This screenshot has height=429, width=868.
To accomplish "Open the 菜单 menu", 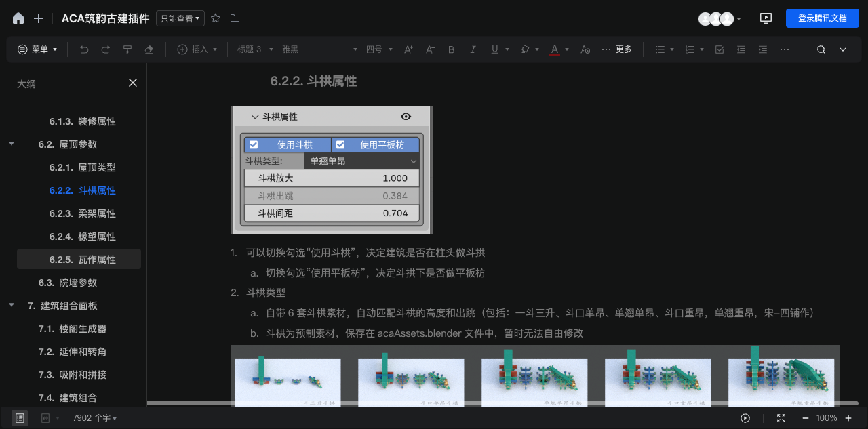I will tap(37, 49).
